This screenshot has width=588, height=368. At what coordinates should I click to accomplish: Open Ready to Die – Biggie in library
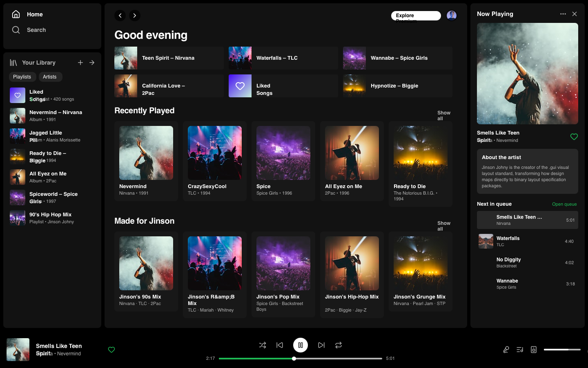tap(52, 157)
